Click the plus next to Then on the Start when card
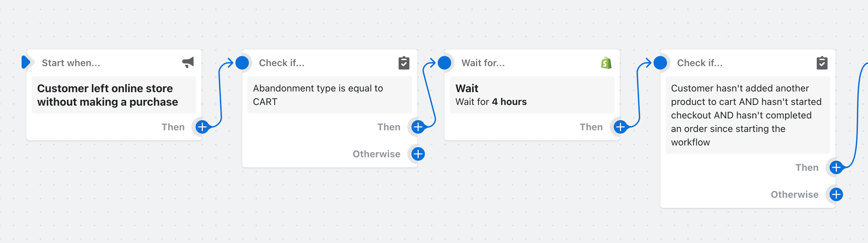Screen dimensions: 868x243 pos(202,127)
